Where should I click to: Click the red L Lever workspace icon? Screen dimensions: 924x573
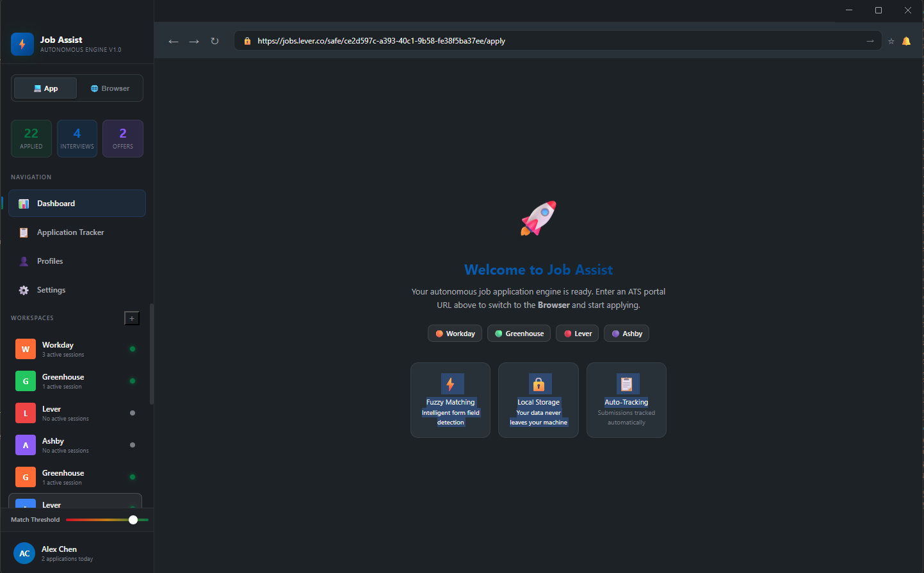click(26, 413)
